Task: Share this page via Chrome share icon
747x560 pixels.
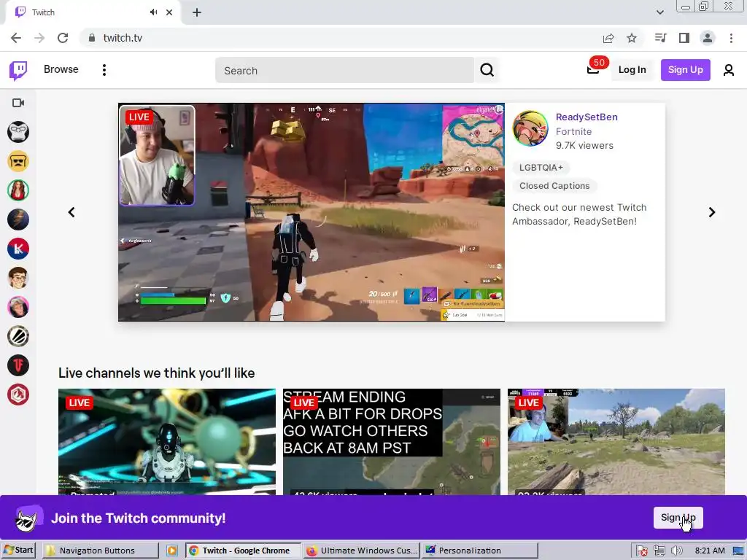Action: click(x=608, y=38)
